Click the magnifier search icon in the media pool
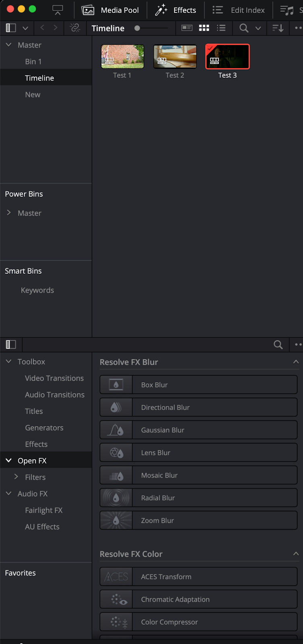303x644 pixels. click(243, 28)
